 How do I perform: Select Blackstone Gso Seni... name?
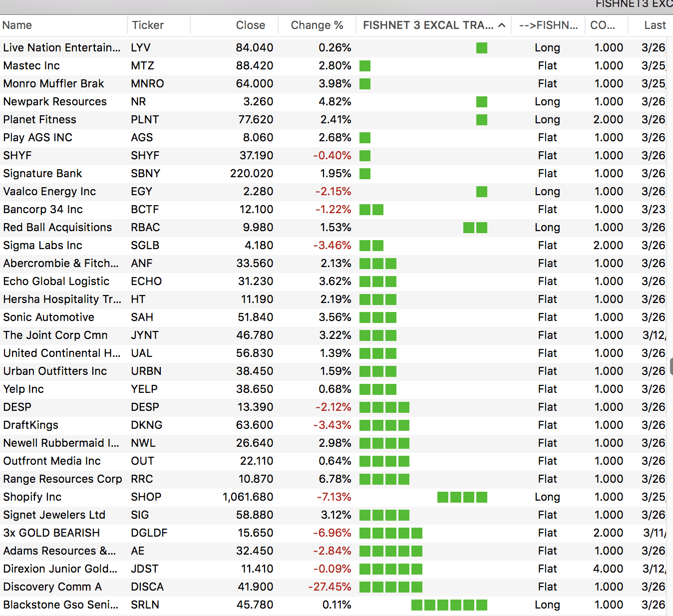point(61,605)
